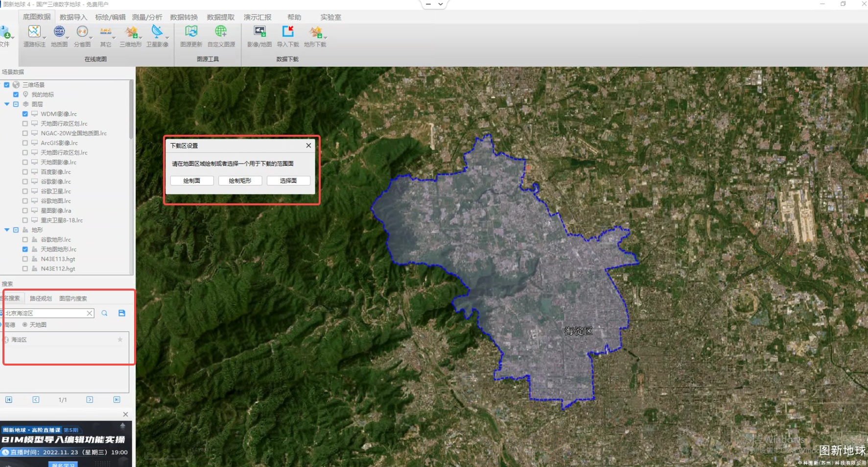868x467 pixels.
Task: Favorite the 海淀区 result with the star
Action: point(120,339)
